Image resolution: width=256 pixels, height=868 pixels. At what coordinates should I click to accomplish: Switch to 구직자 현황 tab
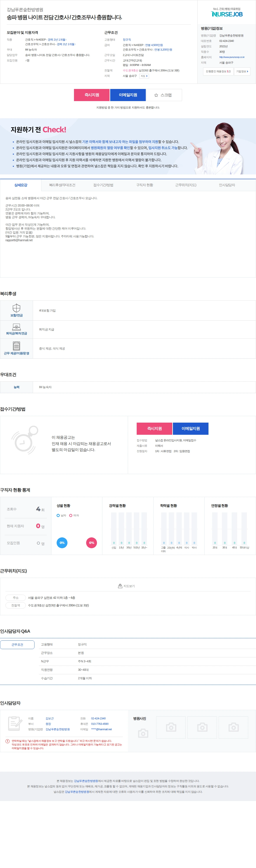click(x=144, y=185)
